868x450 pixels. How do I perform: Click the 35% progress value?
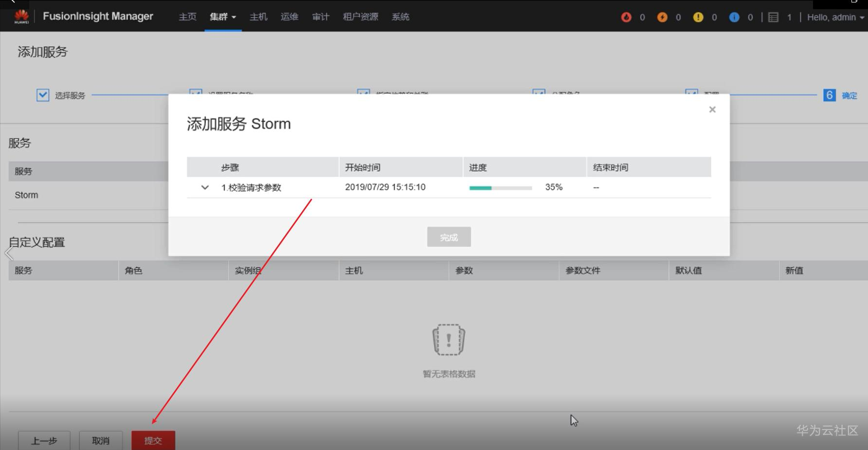coord(554,187)
